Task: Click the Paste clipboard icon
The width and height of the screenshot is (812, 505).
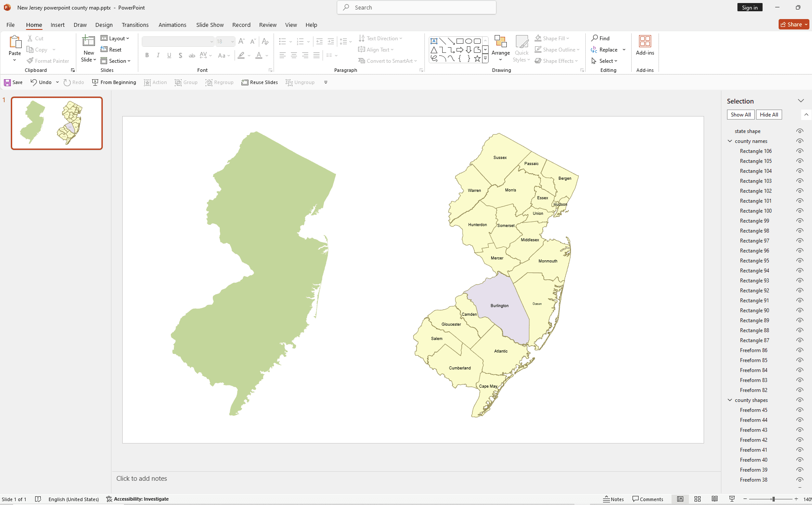Action: tap(15, 42)
